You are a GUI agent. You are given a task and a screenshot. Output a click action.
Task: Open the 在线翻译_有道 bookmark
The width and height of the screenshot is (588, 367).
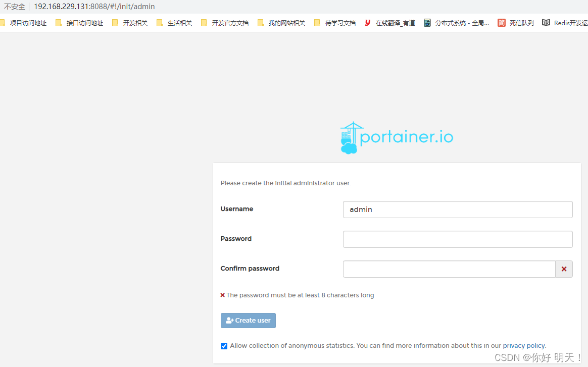390,23
